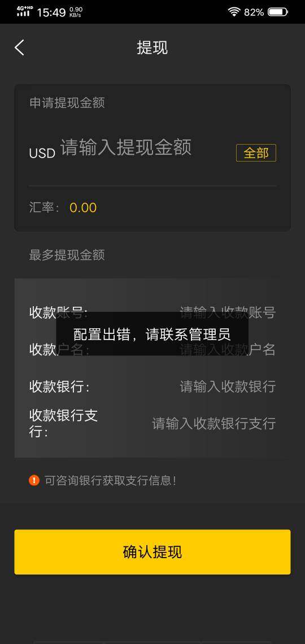Image resolution: width=305 pixels, height=644 pixels.
Task: Go back using the top-left arrow
Action: (x=19, y=47)
